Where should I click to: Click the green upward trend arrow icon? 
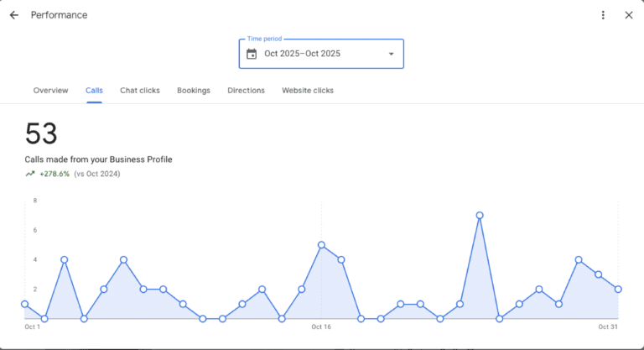tap(30, 174)
